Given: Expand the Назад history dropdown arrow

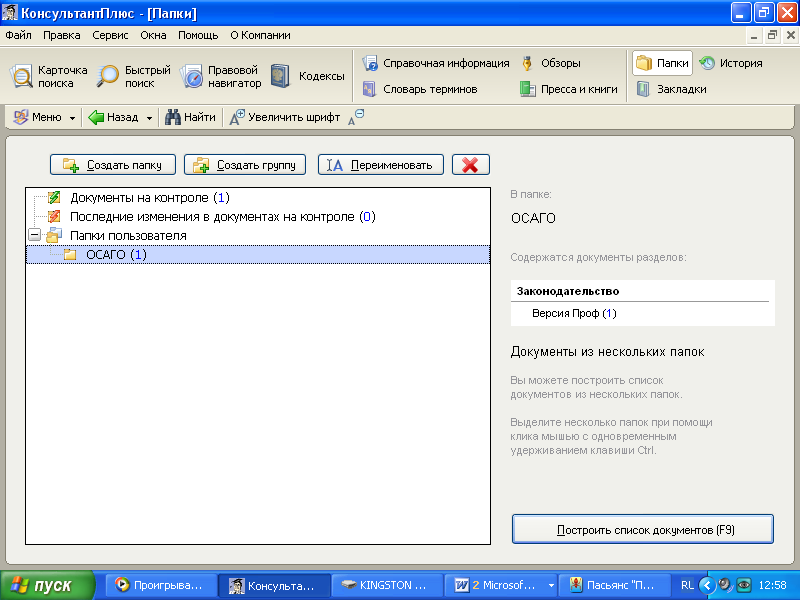Looking at the screenshot, I should 149,118.
